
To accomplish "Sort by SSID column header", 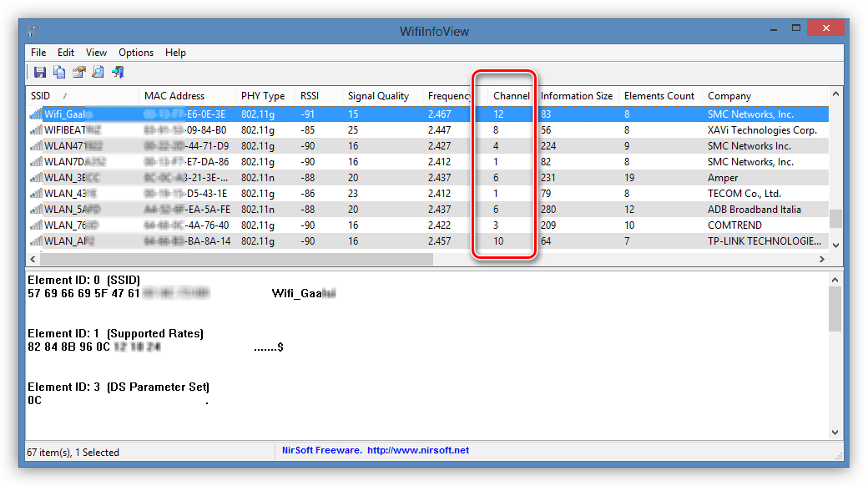I will coord(40,96).
